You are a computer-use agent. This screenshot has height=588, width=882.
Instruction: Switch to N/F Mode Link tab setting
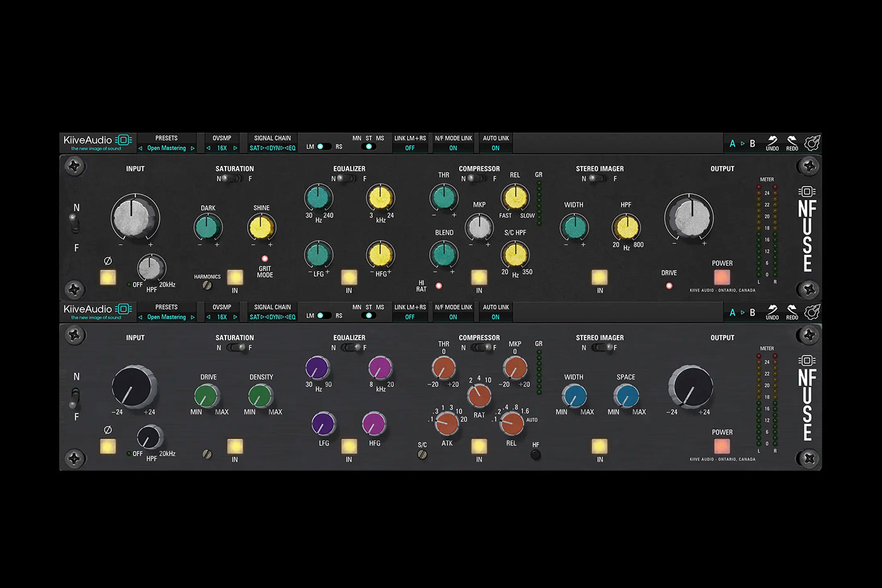pyautogui.click(x=453, y=147)
